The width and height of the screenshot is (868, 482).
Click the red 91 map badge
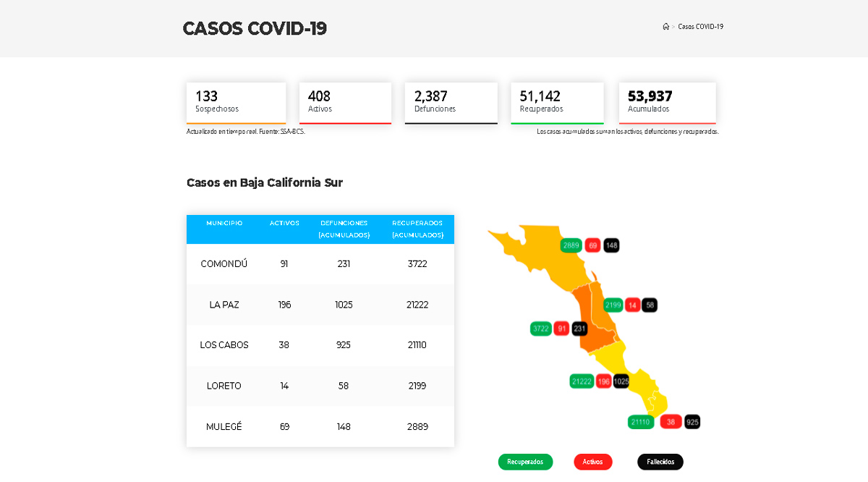(562, 329)
